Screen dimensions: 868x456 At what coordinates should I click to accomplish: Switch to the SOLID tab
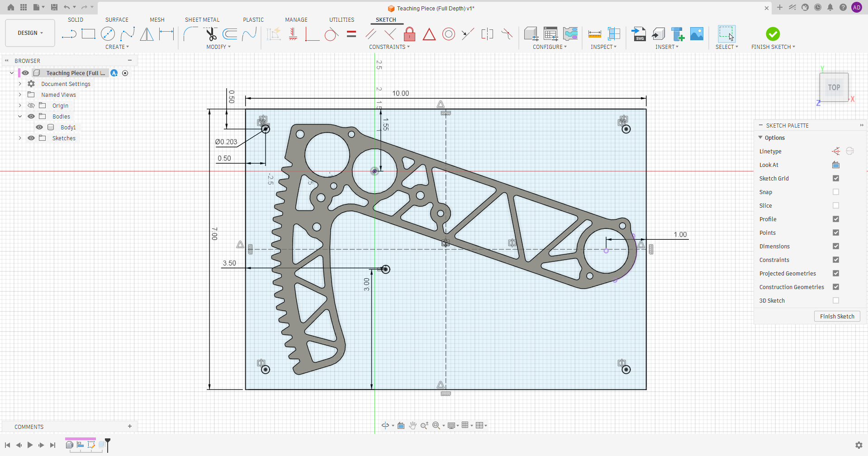pos(76,20)
